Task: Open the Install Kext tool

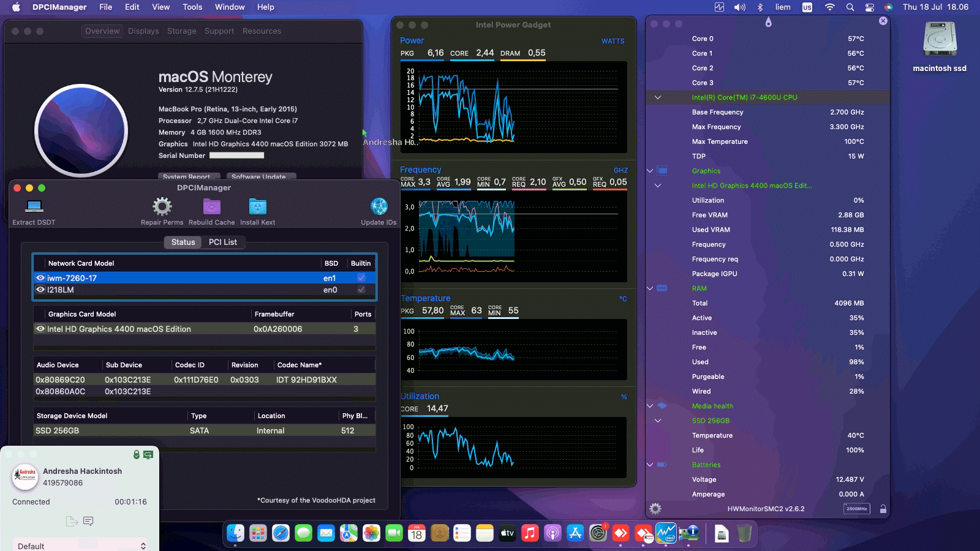Action: coord(257,208)
